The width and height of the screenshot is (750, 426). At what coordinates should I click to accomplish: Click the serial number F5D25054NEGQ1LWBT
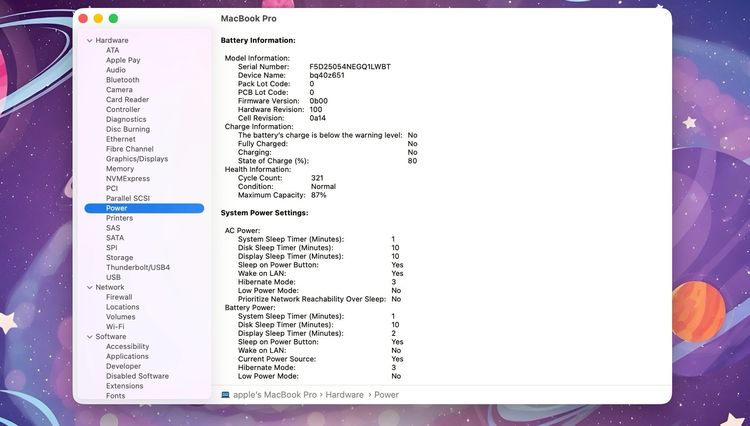click(x=350, y=67)
